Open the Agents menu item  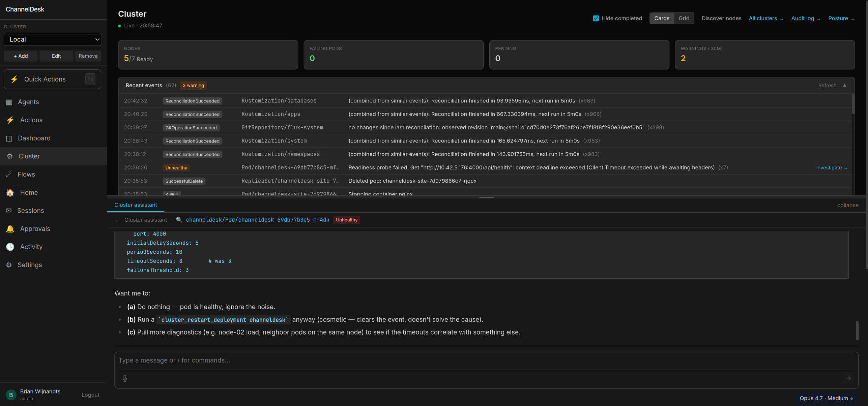[53, 102]
